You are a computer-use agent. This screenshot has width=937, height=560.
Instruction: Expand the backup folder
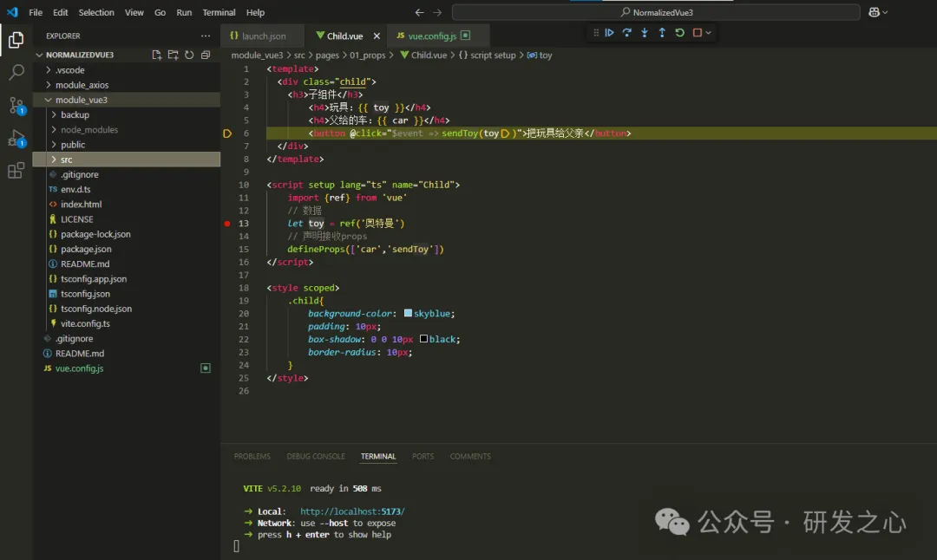[75, 114]
